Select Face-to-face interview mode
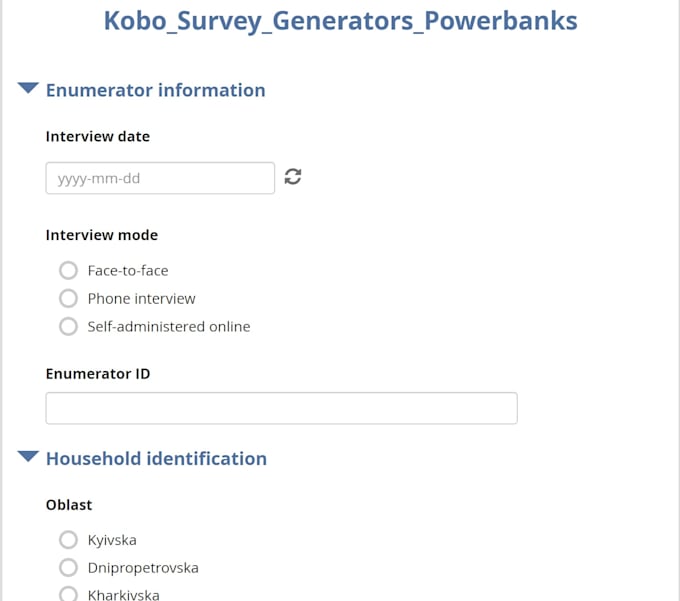 (69, 271)
